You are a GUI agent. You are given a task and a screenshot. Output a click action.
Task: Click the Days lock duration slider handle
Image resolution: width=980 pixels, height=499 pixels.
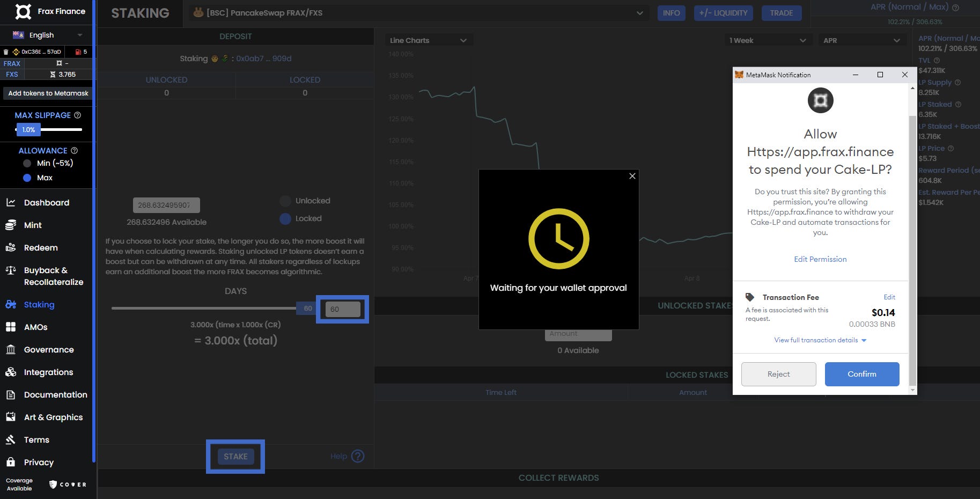307,309
